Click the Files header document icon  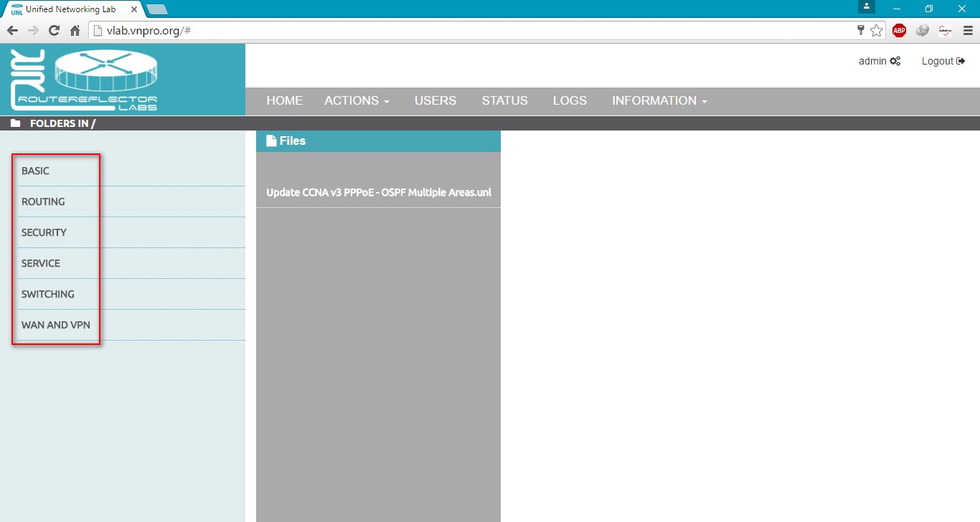click(x=271, y=141)
